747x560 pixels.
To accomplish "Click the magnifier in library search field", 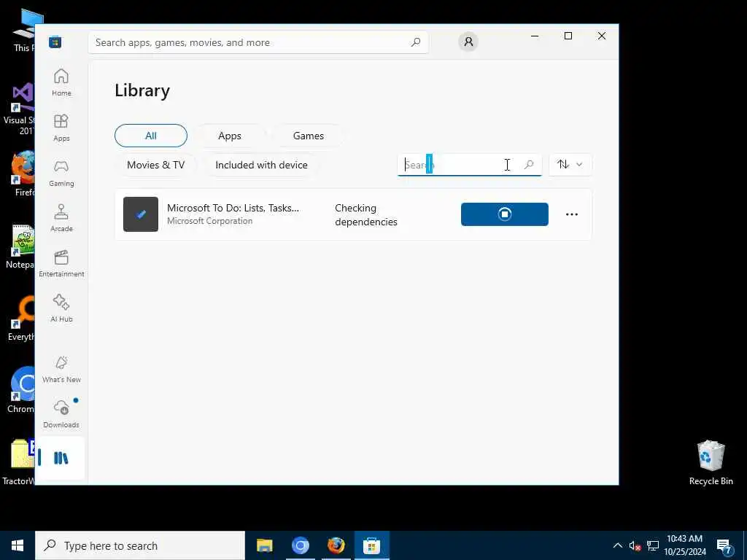I will [529, 165].
